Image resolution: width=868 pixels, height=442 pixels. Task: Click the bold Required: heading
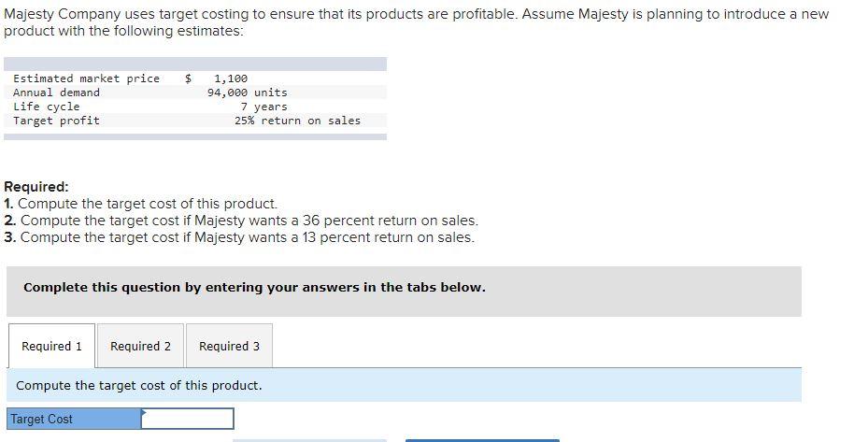(36, 187)
